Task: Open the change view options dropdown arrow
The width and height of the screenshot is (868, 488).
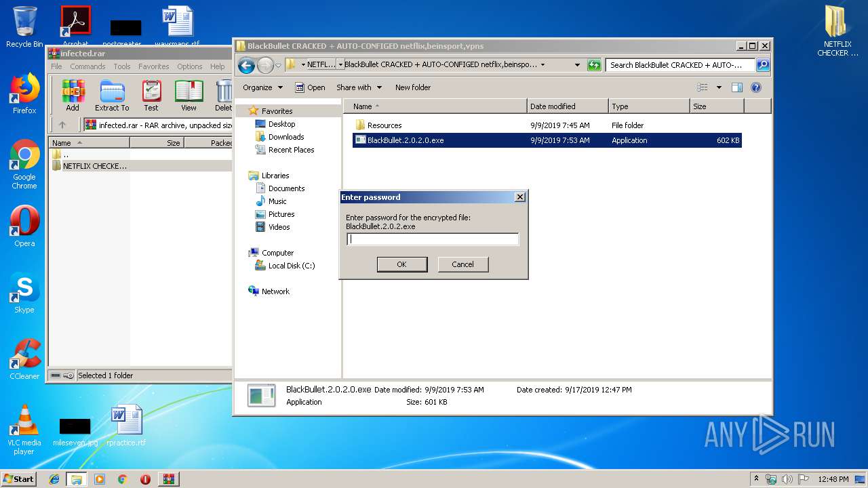Action: coord(719,87)
